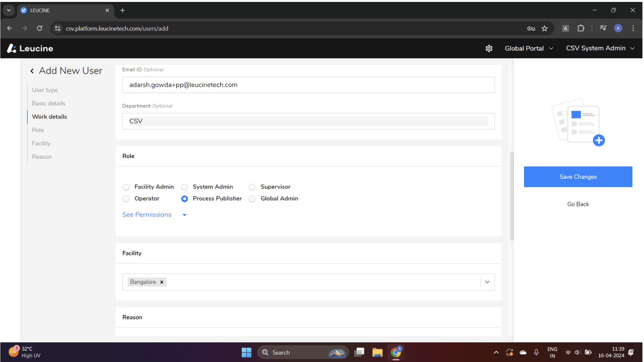
Task: Click Chrome icon in taskbar
Action: (x=396, y=352)
